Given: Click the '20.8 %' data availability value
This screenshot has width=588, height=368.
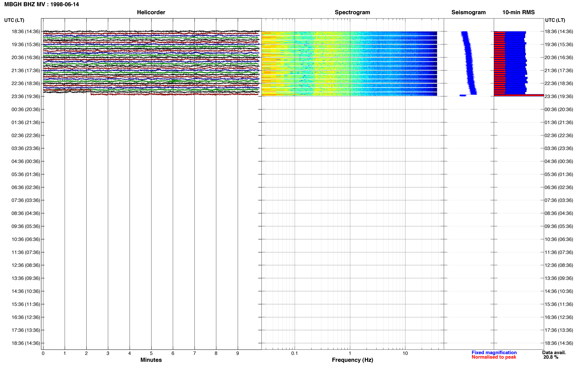Looking at the screenshot, I should 551,357.
